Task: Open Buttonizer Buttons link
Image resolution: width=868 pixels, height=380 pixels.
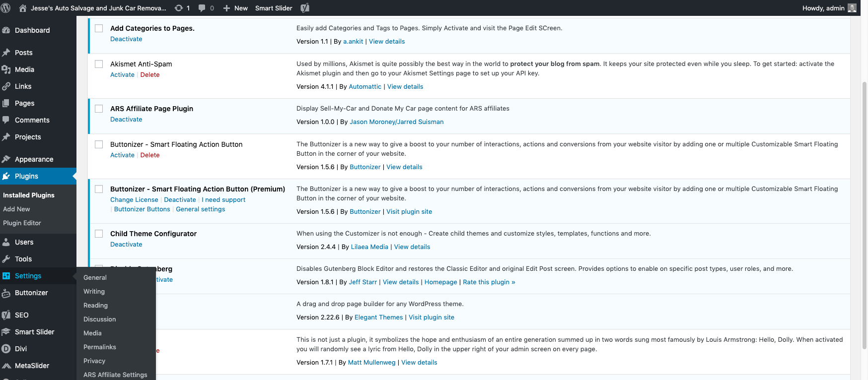Action: coord(142,209)
